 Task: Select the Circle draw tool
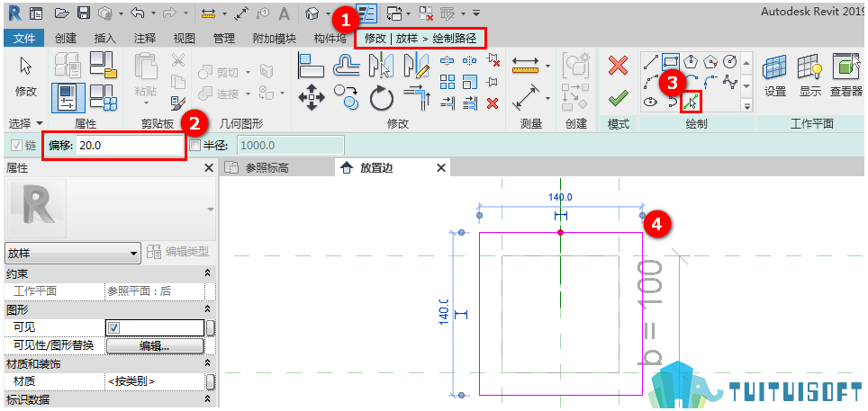[731, 61]
